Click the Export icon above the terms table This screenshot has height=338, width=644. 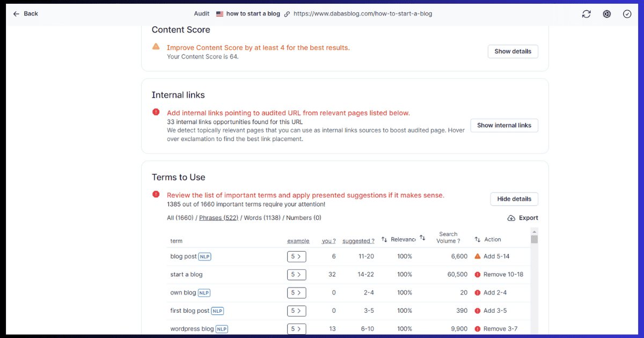(511, 218)
